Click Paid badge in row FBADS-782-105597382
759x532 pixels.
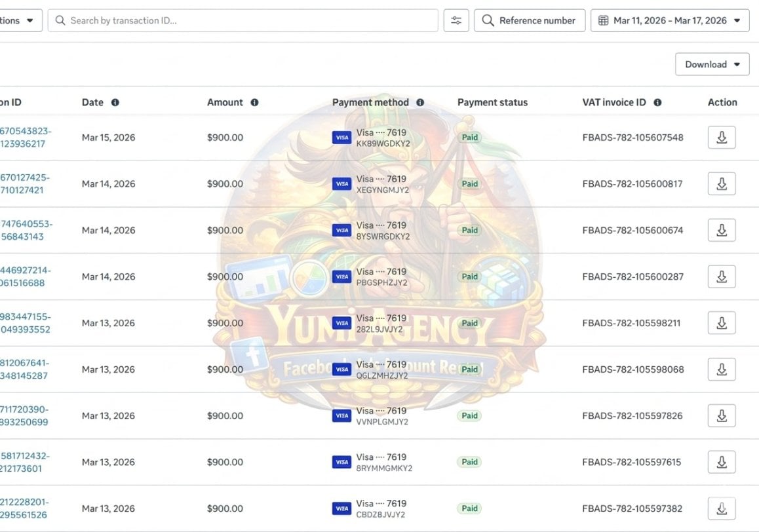coord(469,508)
